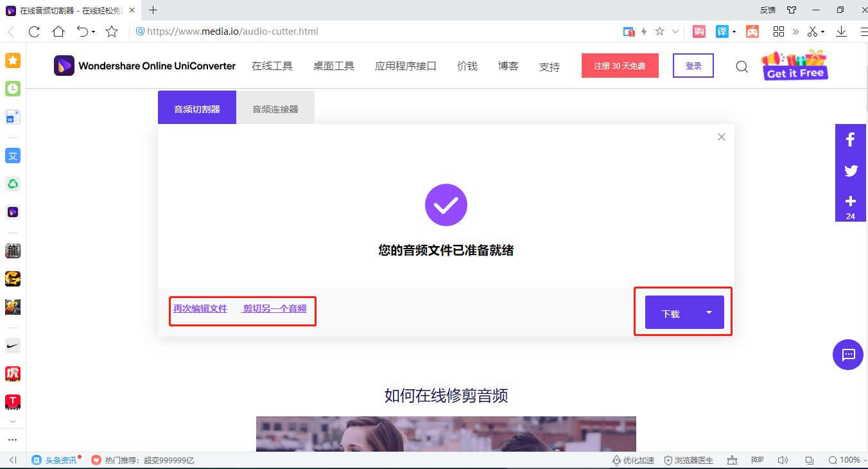Viewport: 868px width, 469px height.
Task: Open the site search magnifier icon
Action: (742, 66)
